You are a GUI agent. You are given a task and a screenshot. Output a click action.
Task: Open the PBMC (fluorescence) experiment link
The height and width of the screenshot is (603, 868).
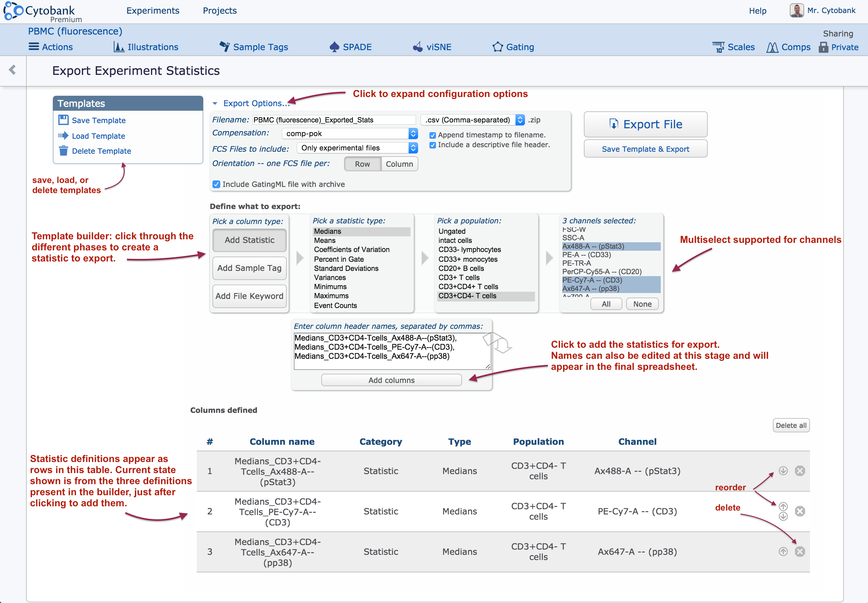pyautogui.click(x=75, y=31)
